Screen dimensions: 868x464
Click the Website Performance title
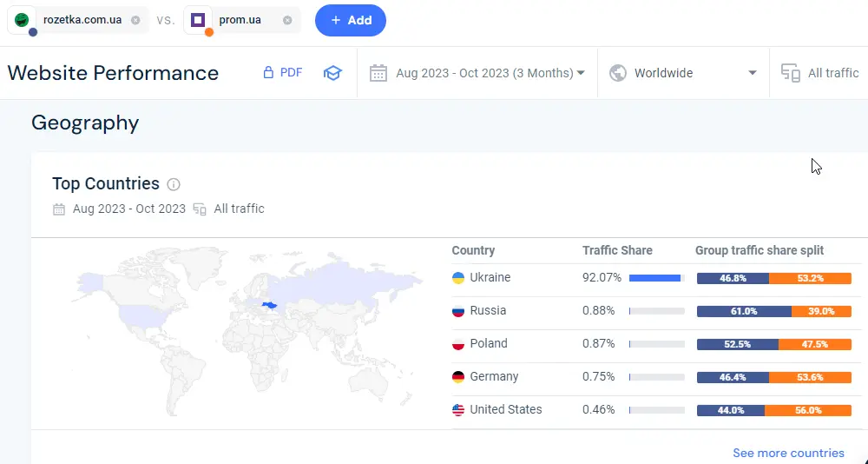click(113, 73)
